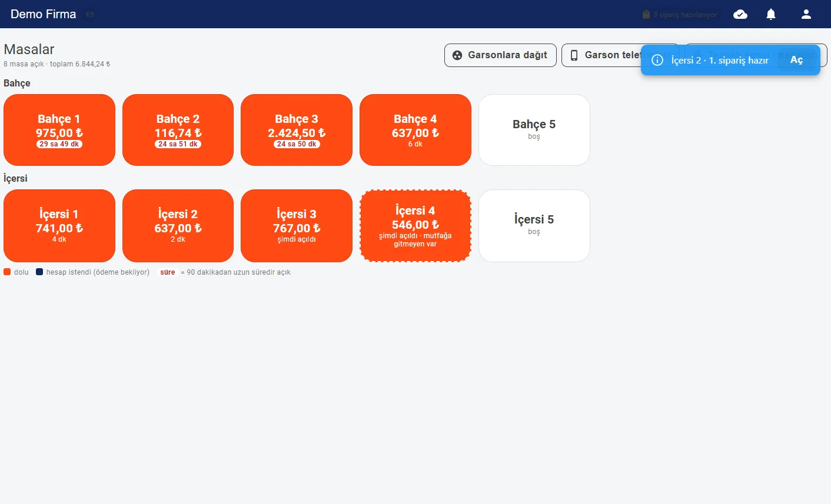Click the info icon in the notification toast
This screenshot has width=831, height=504.
[657, 60]
